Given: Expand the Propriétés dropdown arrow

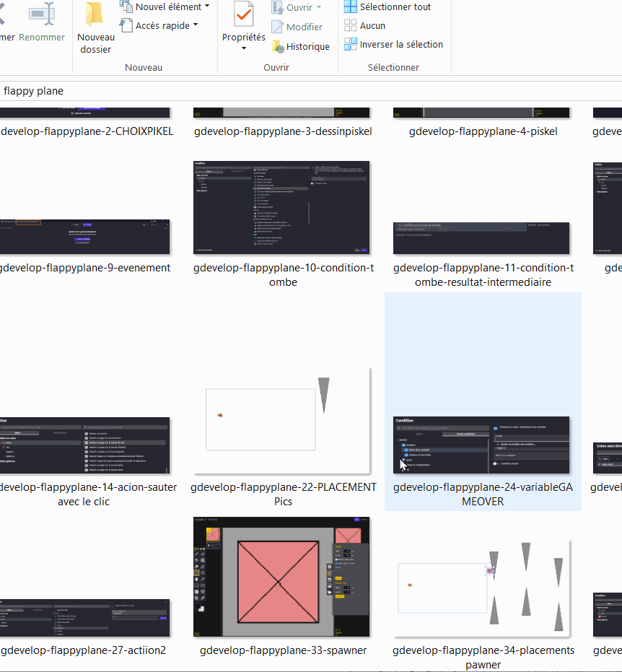Looking at the screenshot, I should [x=243, y=48].
